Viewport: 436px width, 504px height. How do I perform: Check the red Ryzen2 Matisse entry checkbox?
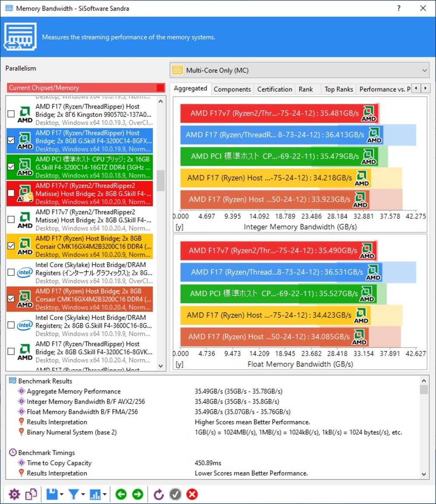(11, 193)
